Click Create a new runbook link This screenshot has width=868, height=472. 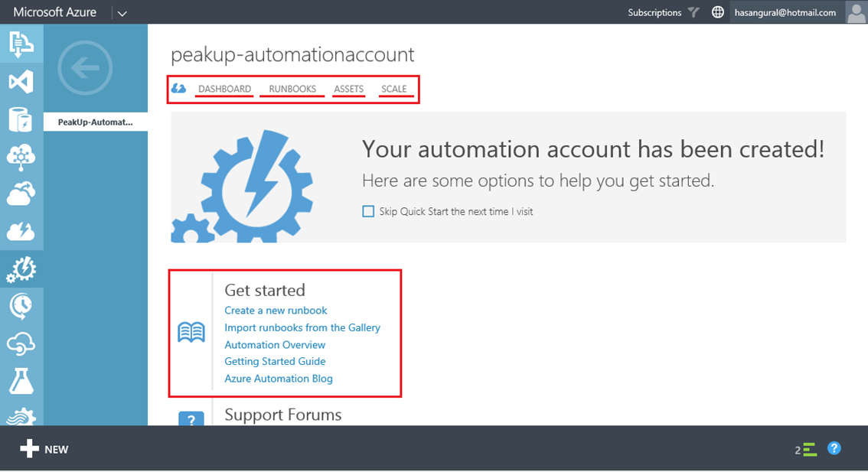tap(276, 311)
